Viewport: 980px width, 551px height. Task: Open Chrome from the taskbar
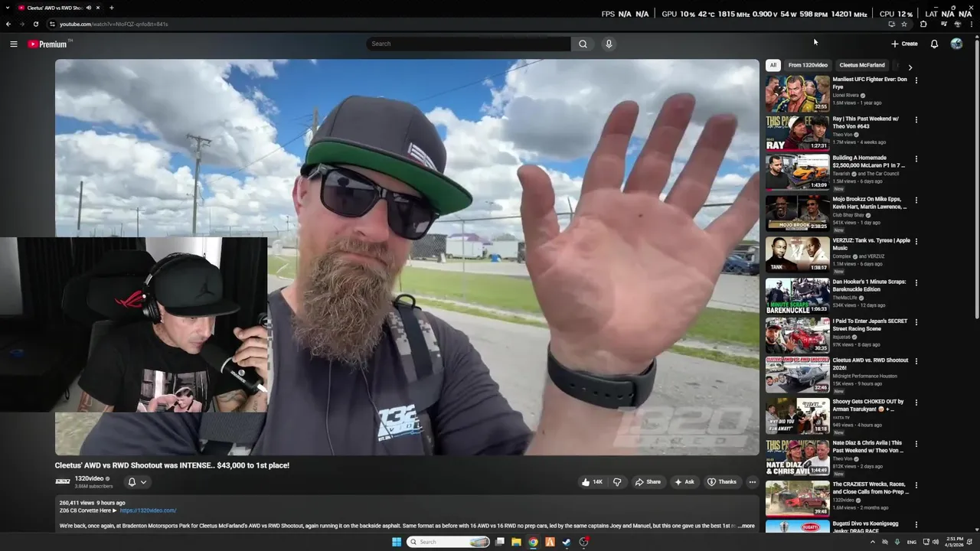[533, 542]
